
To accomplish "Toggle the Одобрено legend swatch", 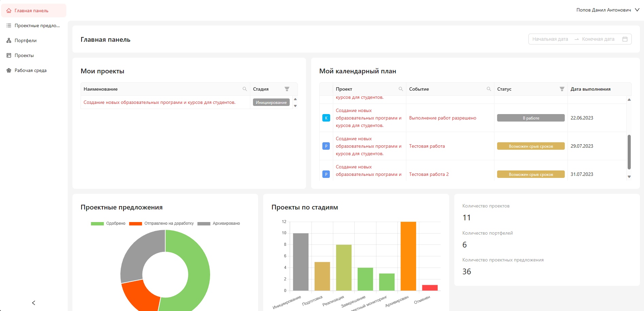I will [x=97, y=223].
